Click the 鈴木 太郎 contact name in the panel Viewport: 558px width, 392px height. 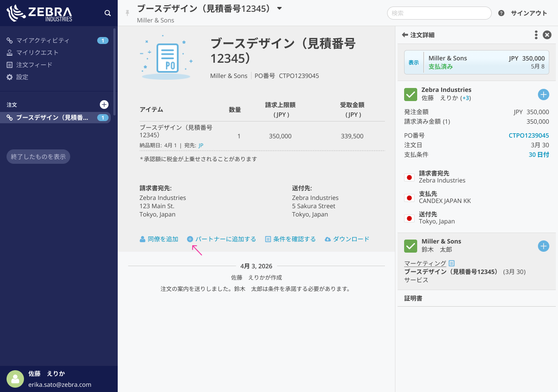click(x=437, y=250)
